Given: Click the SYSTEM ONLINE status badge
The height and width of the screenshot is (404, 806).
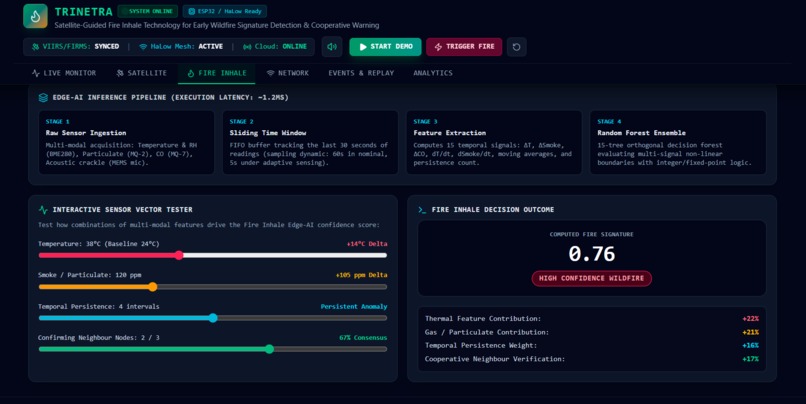Looking at the screenshot, I should click(148, 11).
